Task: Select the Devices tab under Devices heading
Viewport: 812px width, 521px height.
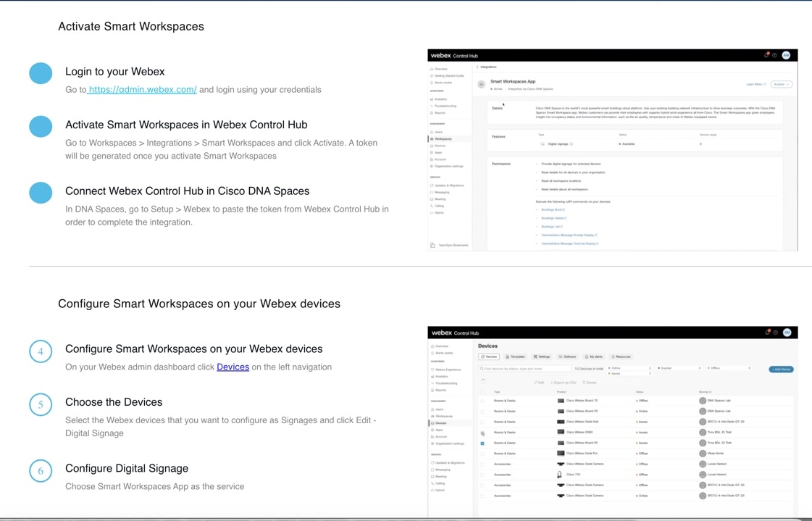Action: pos(489,357)
